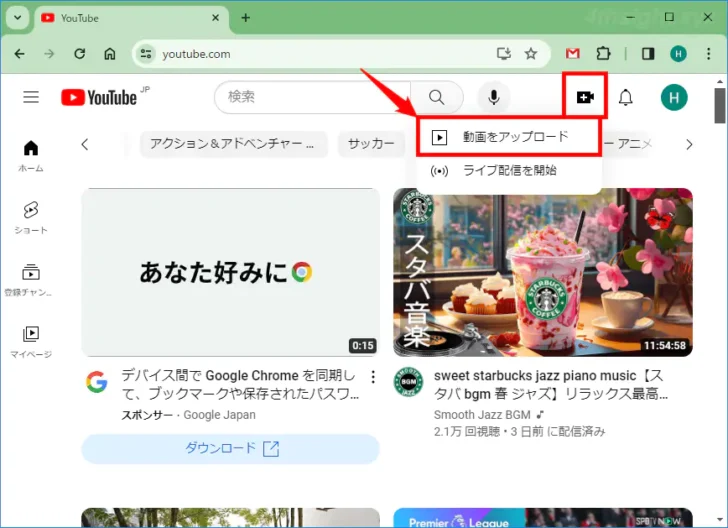Screen dimensions: 728x528
Task: Select the アニメ chip
Action: tap(630, 144)
